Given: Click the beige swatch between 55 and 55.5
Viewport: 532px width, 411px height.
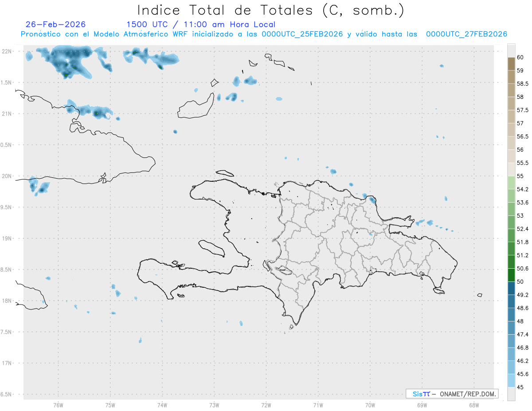Looking at the screenshot, I should (x=511, y=169).
